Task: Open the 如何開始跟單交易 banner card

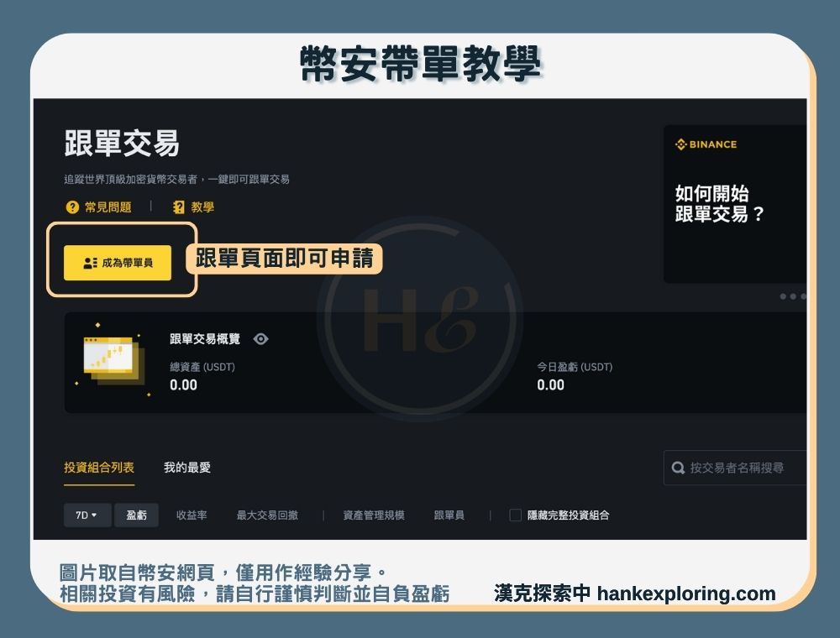Action: (735, 204)
